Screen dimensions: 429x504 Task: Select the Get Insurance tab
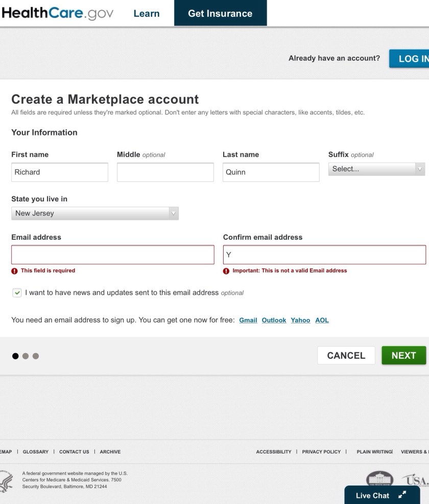click(x=220, y=14)
